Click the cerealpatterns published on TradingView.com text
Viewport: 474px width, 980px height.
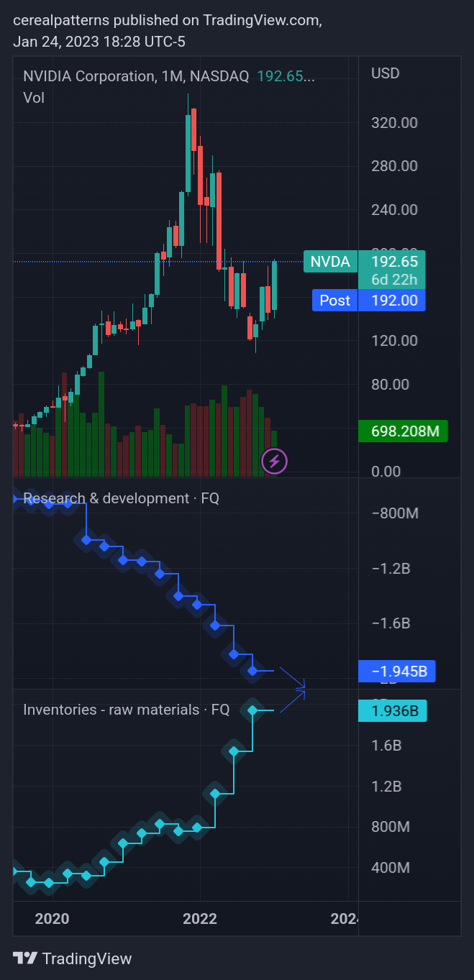(x=168, y=20)
